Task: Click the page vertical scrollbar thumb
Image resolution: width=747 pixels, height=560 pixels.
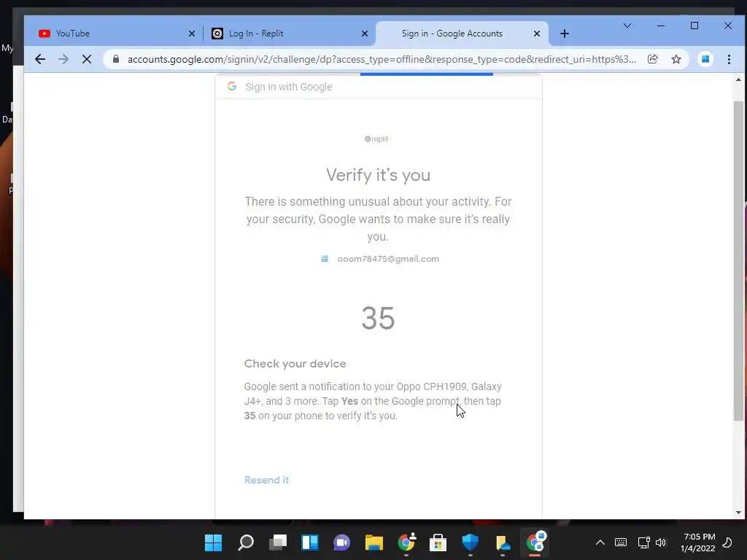Action: (x=738, y=261)
